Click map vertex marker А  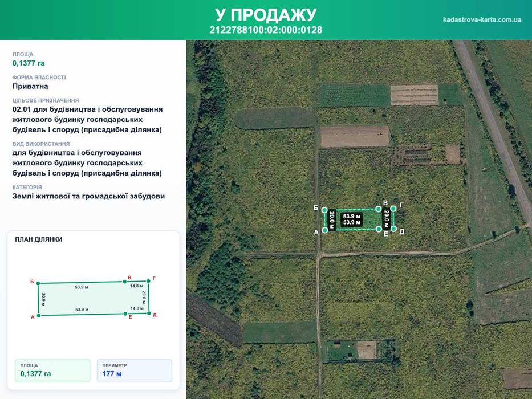coord(324,230)
